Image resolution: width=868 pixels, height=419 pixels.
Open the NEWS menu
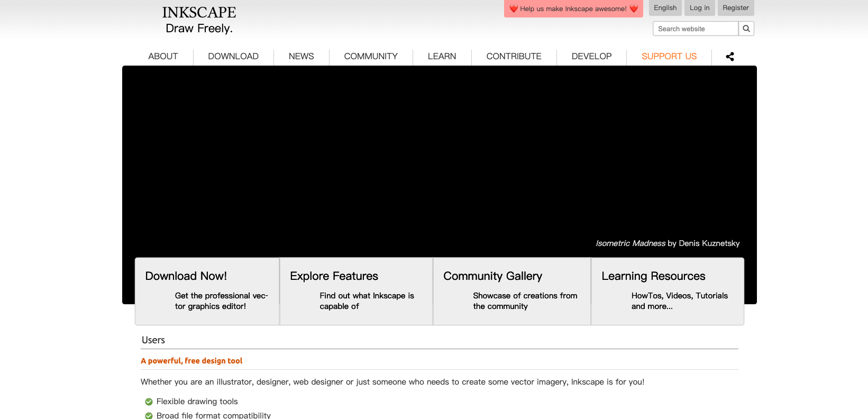coord(301,57)
